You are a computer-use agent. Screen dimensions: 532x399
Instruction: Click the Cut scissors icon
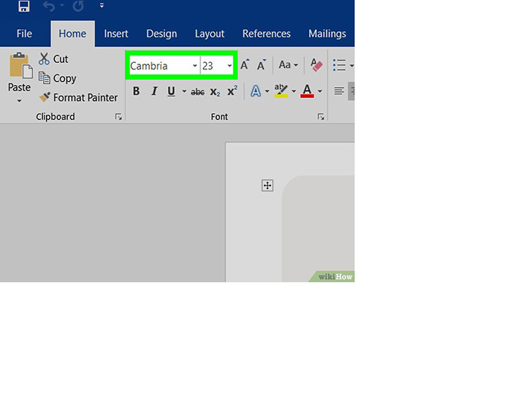pyautogui.click(x=44, y=58)
